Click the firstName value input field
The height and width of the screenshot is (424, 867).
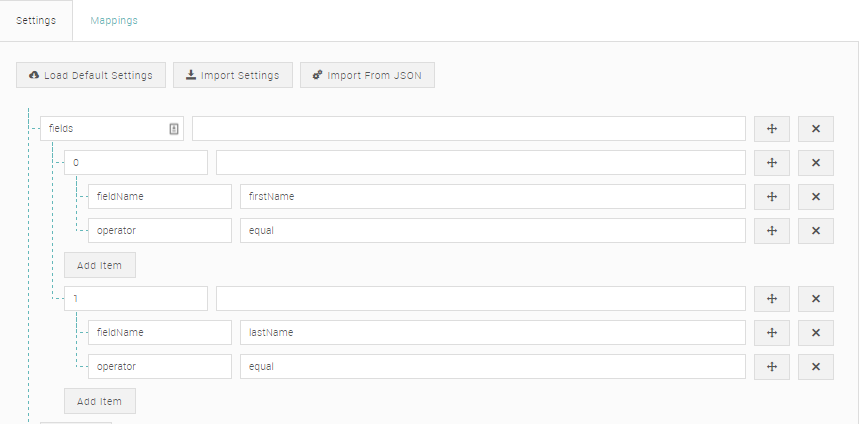point(492,197)
